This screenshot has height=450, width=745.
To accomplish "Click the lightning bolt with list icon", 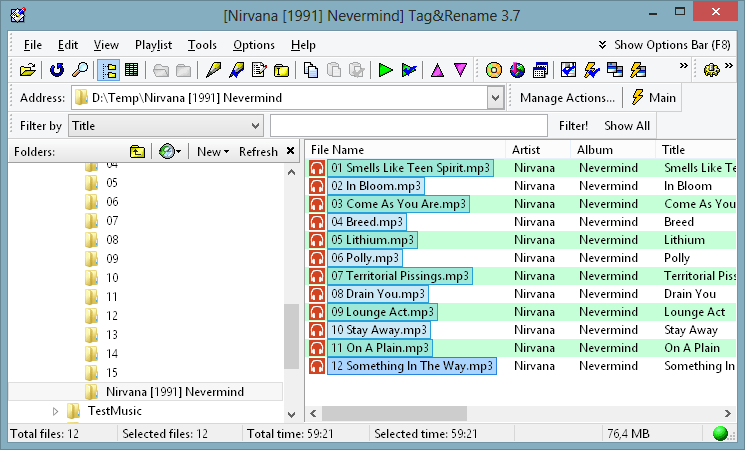I will (x=638, y=70).
